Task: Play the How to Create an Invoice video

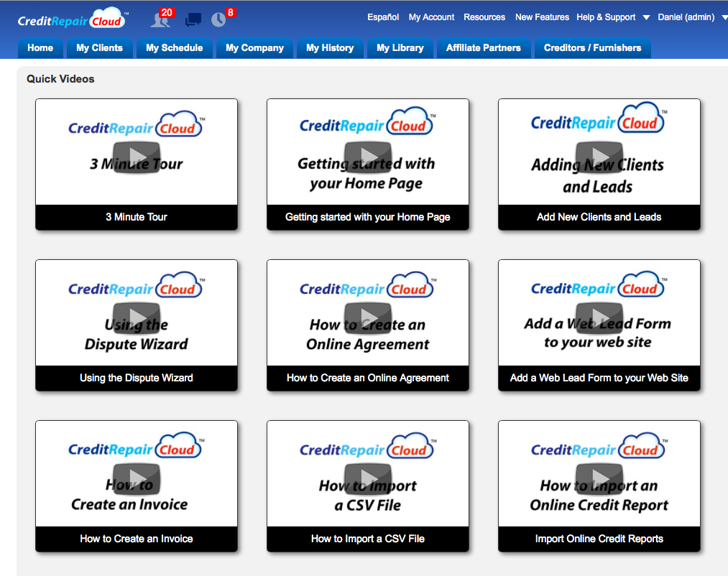Action: 137,479
